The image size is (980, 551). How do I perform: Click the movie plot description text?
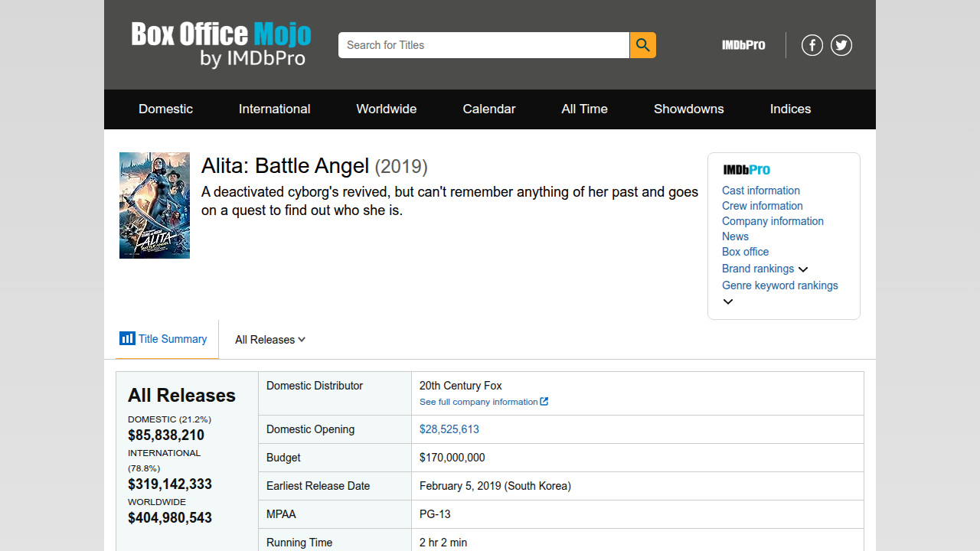[450, 201]
